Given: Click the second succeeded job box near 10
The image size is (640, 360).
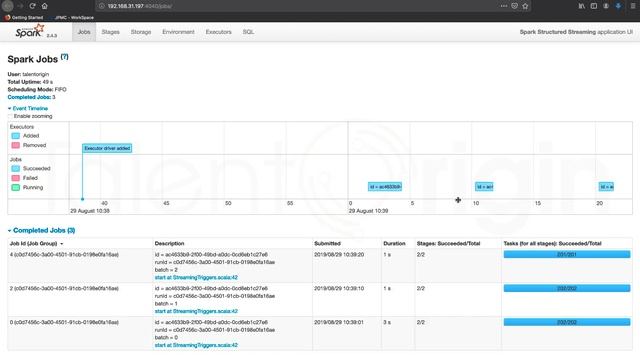Looking at the screenshot, I should point(484,187).
